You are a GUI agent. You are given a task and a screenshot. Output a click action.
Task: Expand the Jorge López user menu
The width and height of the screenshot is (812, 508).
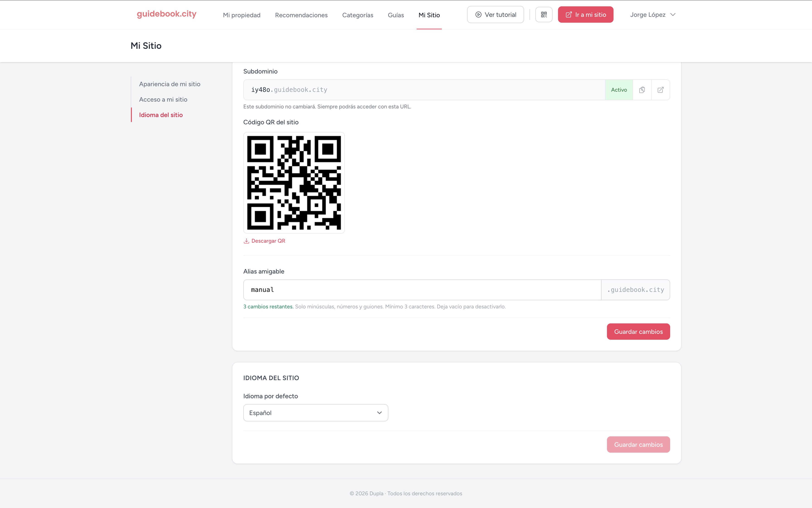pos(653,15)
